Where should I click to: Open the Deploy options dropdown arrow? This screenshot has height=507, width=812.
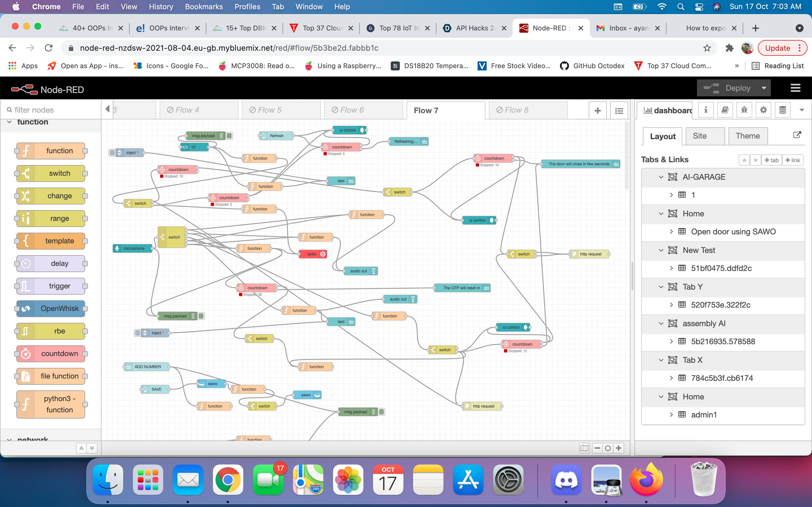click(x=764, y=88)
